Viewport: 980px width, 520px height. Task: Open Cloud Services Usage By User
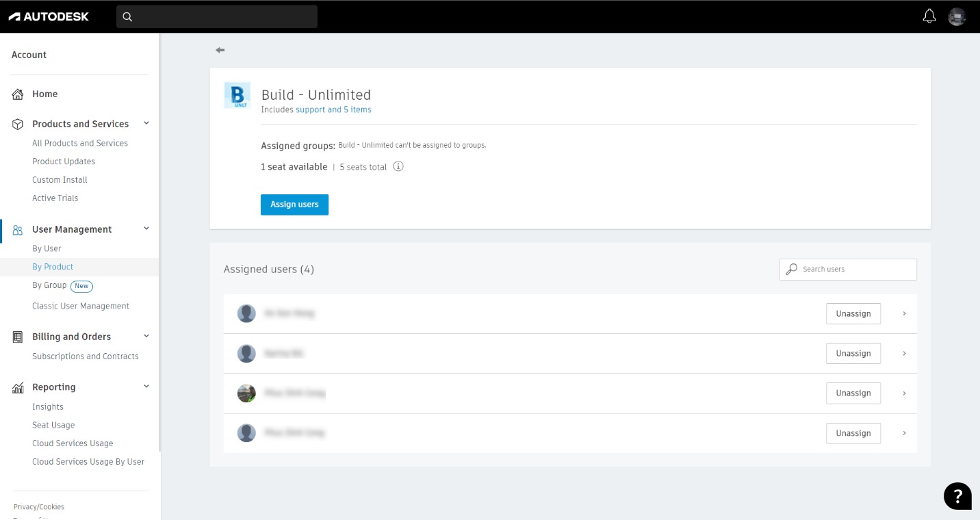(x=88, y=462)
